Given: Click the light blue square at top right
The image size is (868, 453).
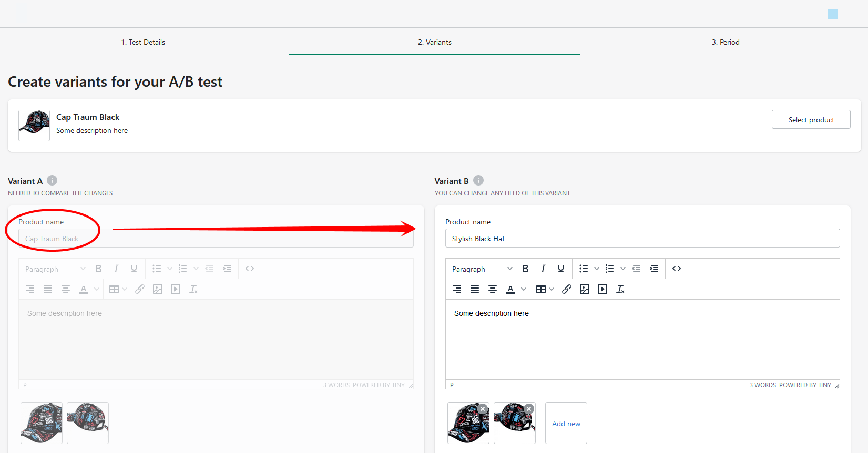Looking at the screenshot, I should tap(833, 14).
